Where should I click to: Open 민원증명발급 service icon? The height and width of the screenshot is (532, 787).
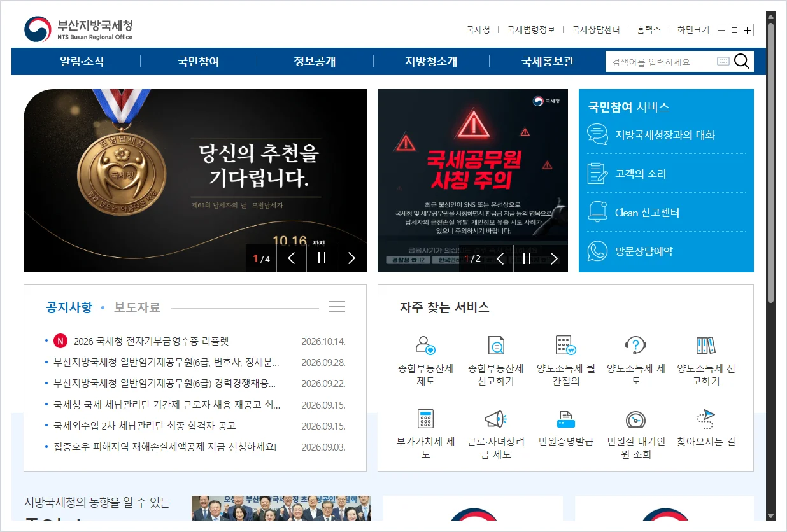click(x=566, y=419)
